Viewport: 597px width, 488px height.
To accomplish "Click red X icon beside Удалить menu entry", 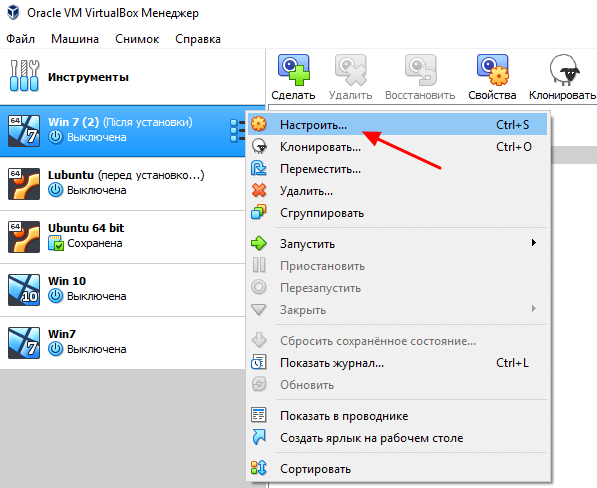I will (259, 190).
